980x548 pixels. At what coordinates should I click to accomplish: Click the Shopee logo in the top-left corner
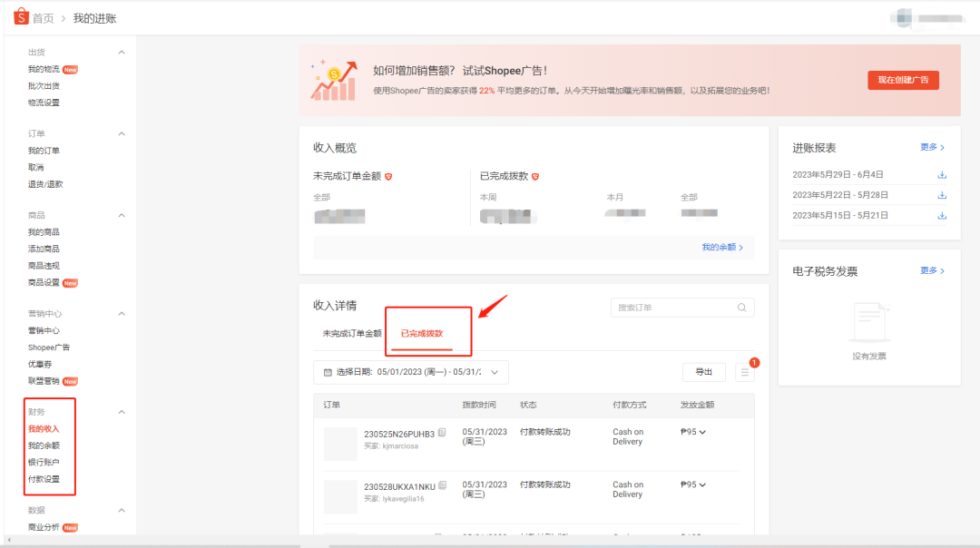pyautogui.click(x=19, y=17)
